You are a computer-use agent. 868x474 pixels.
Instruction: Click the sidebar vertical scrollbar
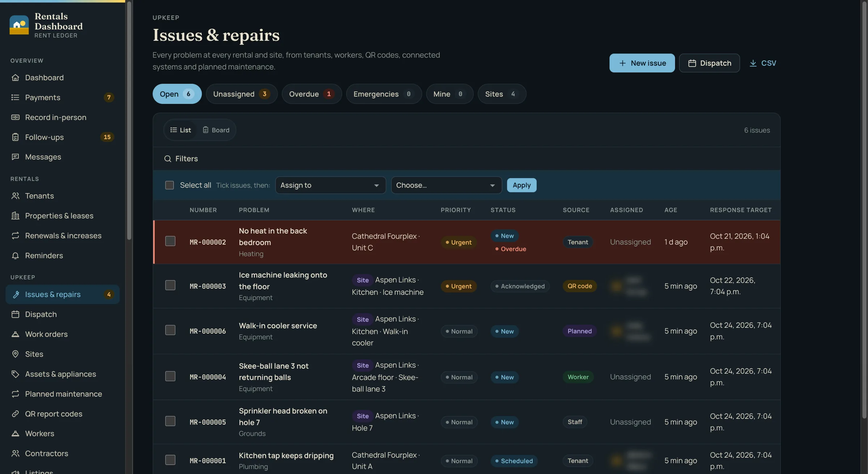[129, 120]
